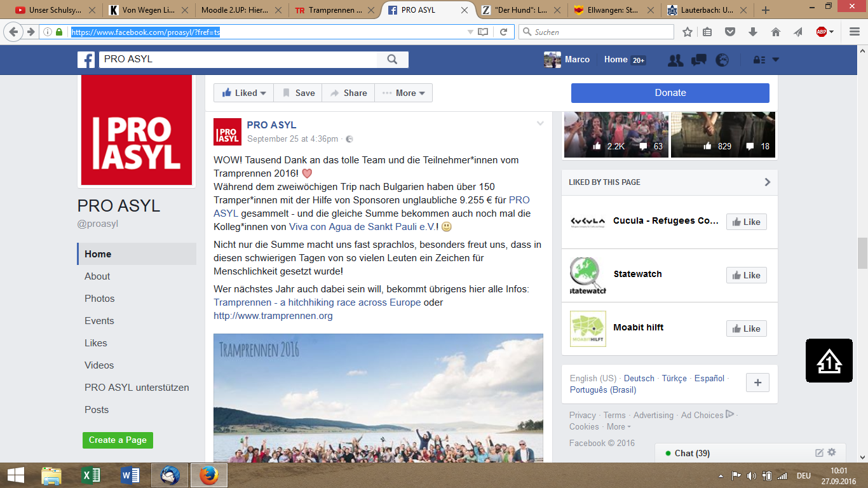Open Facebook notifications globe

tap(722, 60)
